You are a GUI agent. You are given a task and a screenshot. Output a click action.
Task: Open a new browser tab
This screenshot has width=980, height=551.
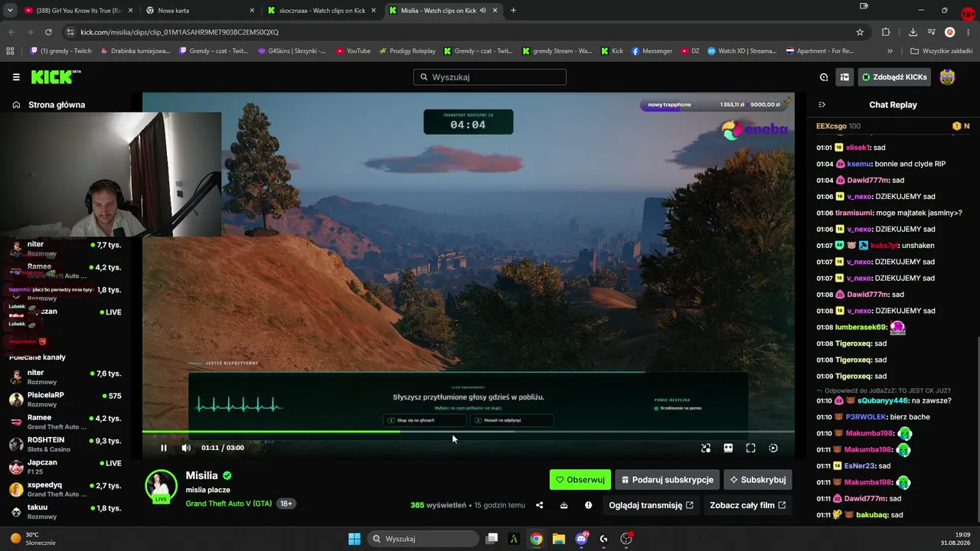513,11
